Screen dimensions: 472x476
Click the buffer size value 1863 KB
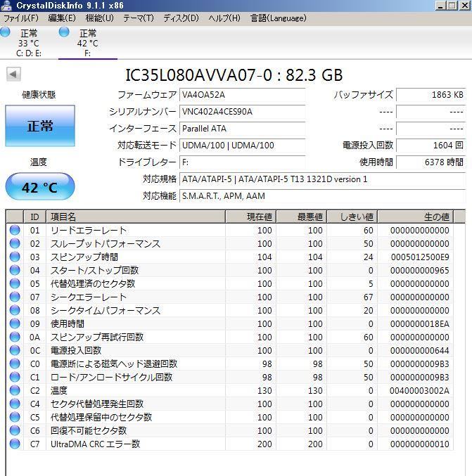[x=430, y=95]
